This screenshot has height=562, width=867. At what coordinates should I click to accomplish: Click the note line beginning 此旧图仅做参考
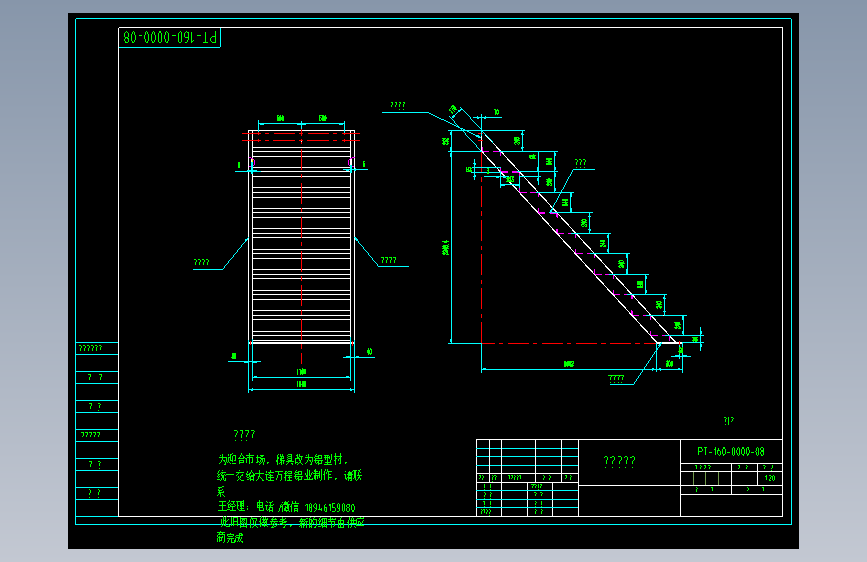(x=292, y=522)
